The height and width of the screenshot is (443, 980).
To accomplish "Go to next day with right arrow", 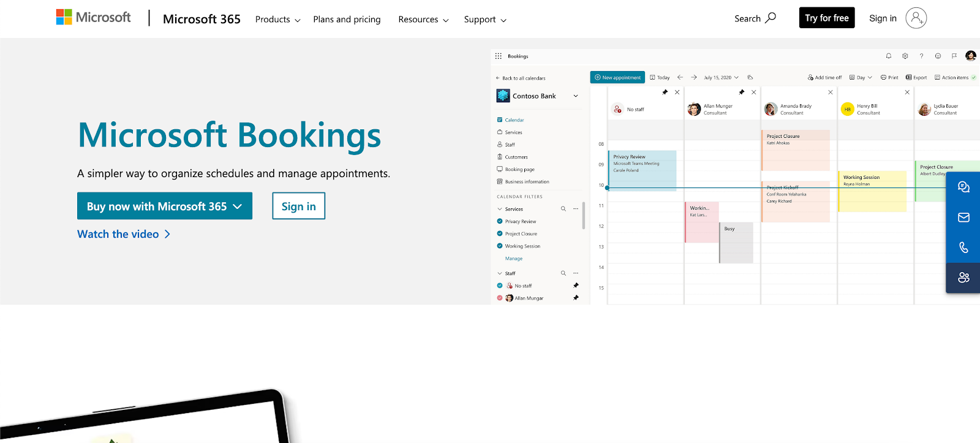I will (694, 77).
